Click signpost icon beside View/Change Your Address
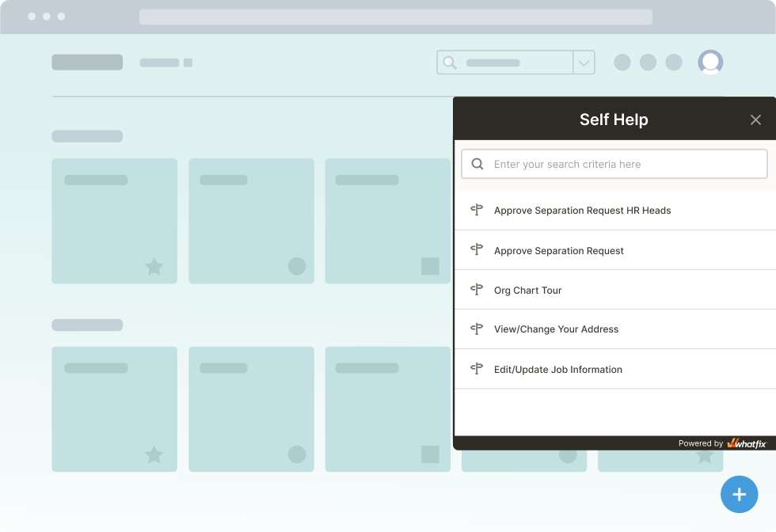 coord(477,329)
